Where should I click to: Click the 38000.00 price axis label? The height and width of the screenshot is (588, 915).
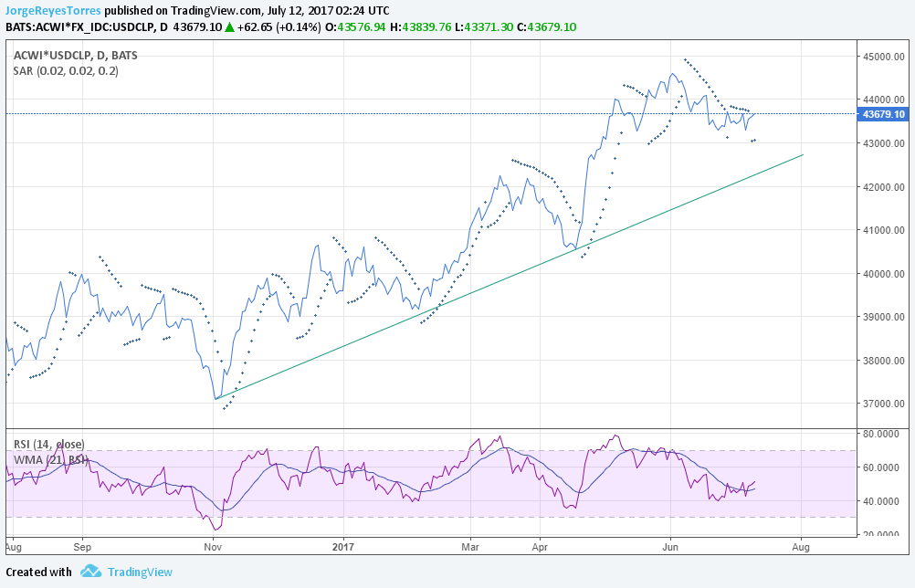click(883, 361)
